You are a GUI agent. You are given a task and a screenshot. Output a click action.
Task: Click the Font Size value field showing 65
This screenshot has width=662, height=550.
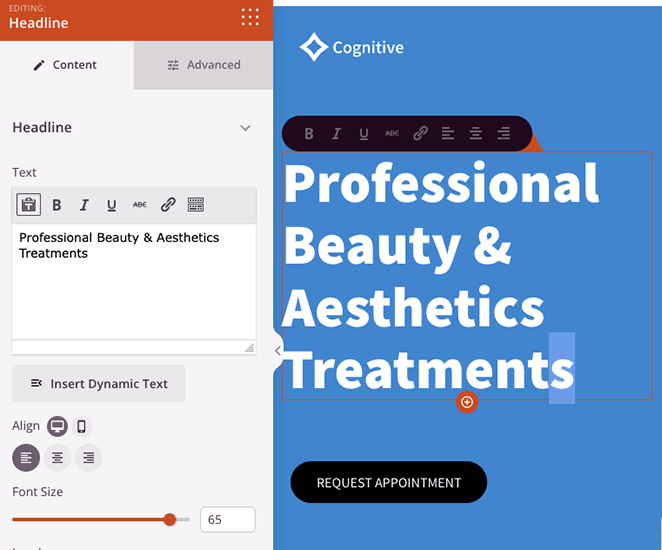[x=228, y=520]
